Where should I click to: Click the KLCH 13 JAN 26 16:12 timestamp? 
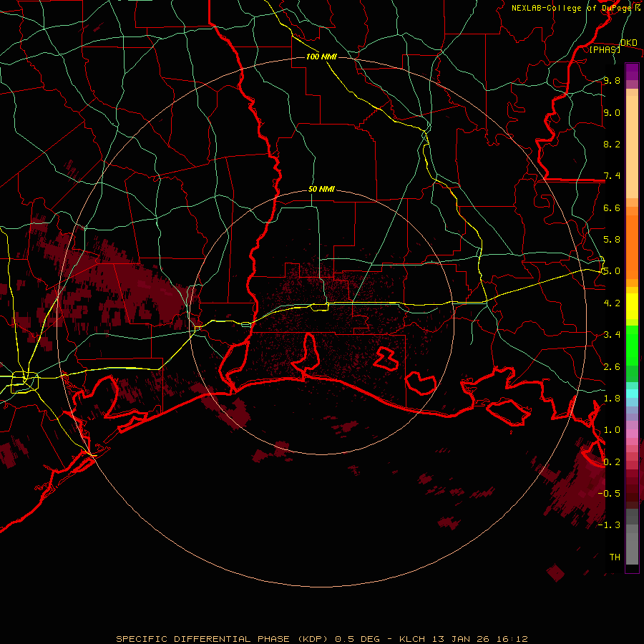point(463,639)
